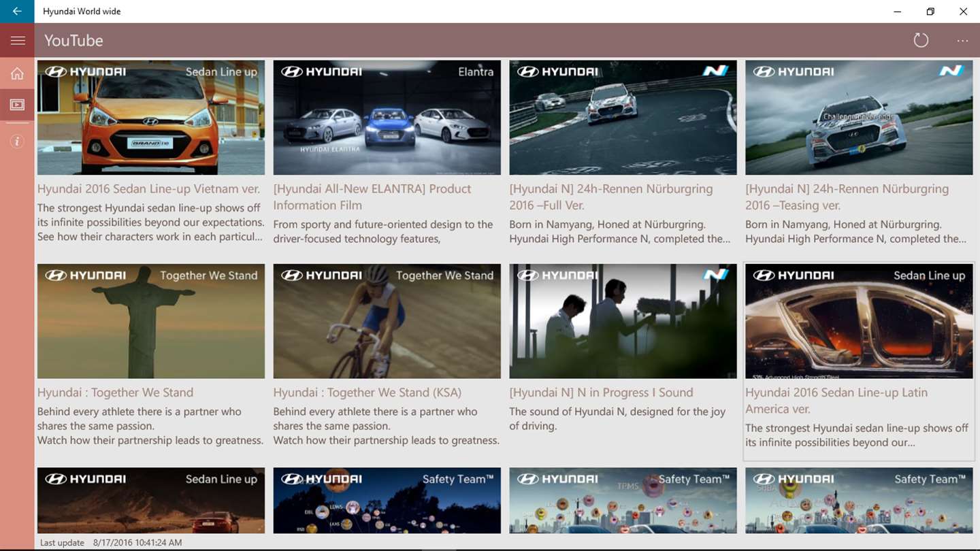Open the Safety Team thumbnail showing TPMS
Screen dimensions: 980x551
tap(623, 500)
